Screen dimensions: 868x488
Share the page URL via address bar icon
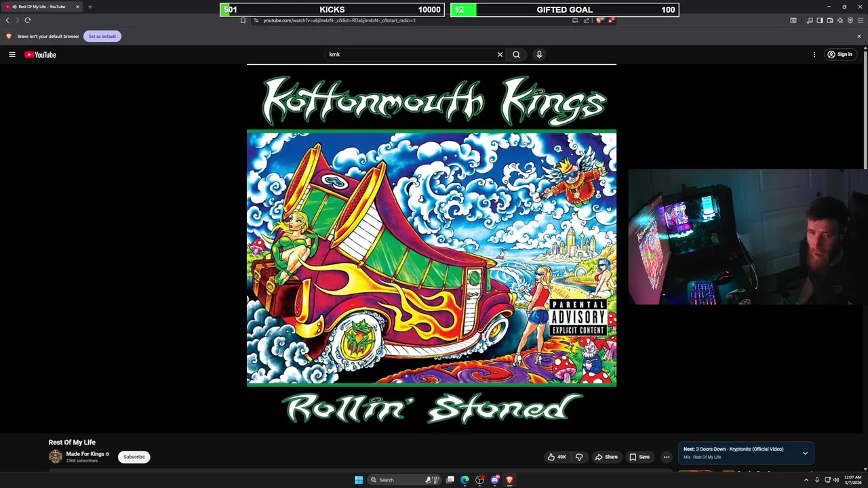(587, 20)
